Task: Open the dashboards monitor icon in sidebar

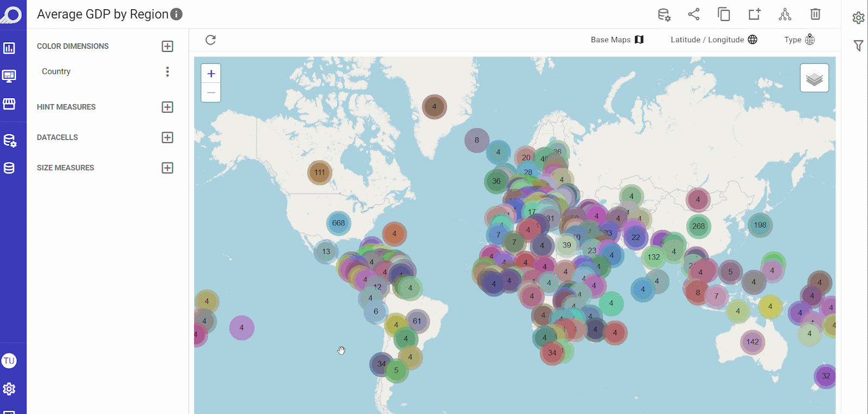Action: (9, 76)
